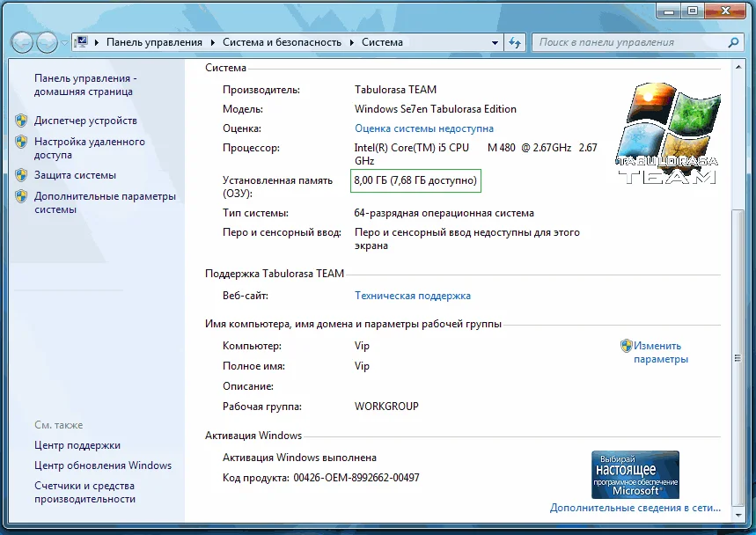
Task: Expand arrow after Панель управления breadcrumb
Action: click(x=213, y=42)
